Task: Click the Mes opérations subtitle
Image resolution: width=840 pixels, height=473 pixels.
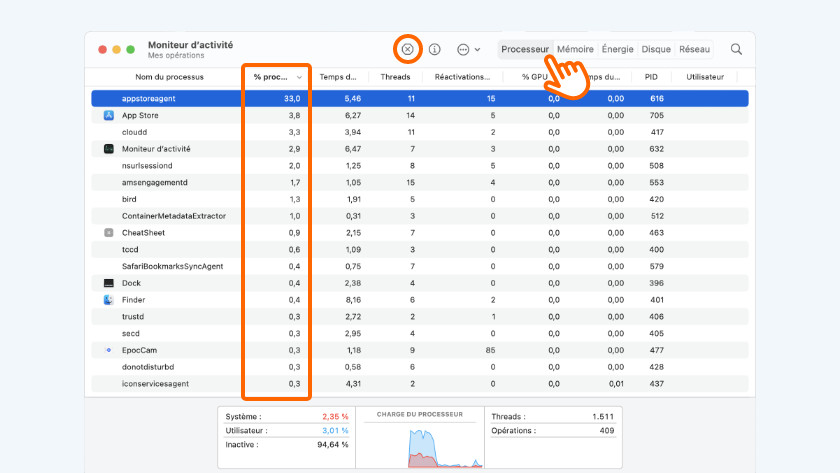Action: pos(176,55)
